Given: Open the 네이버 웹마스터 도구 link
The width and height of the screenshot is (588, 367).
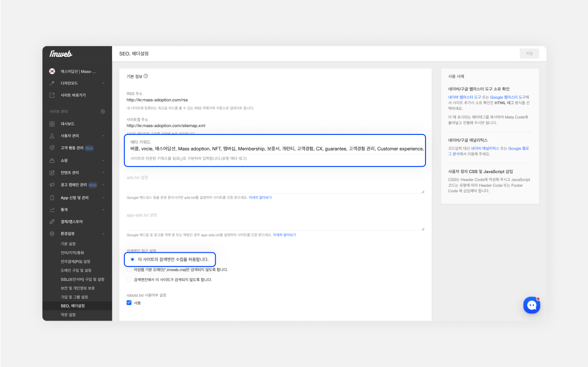Looking at the screenshot, I should [x=465, y=97].
